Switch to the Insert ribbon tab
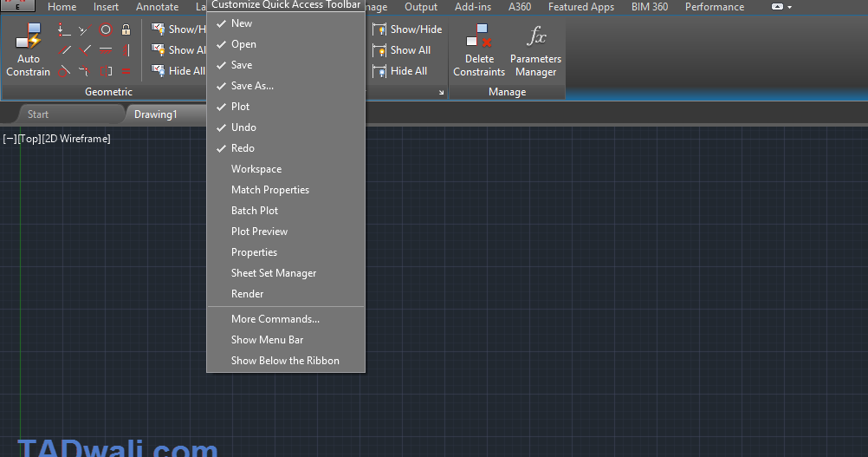 point(106,7)
